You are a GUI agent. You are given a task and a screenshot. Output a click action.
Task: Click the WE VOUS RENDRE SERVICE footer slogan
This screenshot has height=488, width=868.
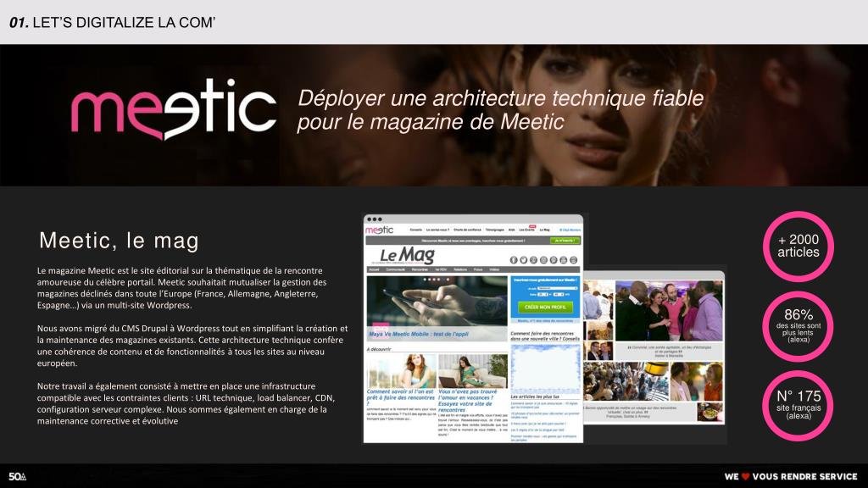[x=791, y=476]
